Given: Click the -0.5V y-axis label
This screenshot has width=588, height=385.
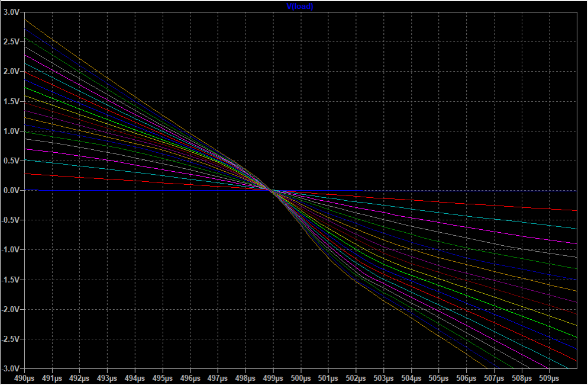Looking at the screenshot, I should [x=11, y=220].
